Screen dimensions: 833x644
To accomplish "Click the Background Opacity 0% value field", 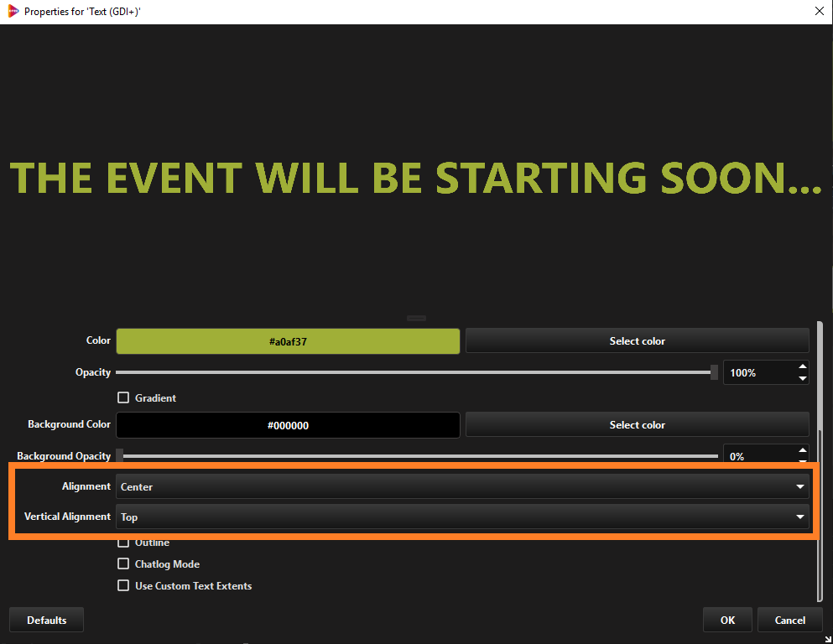I will (760, 455).
